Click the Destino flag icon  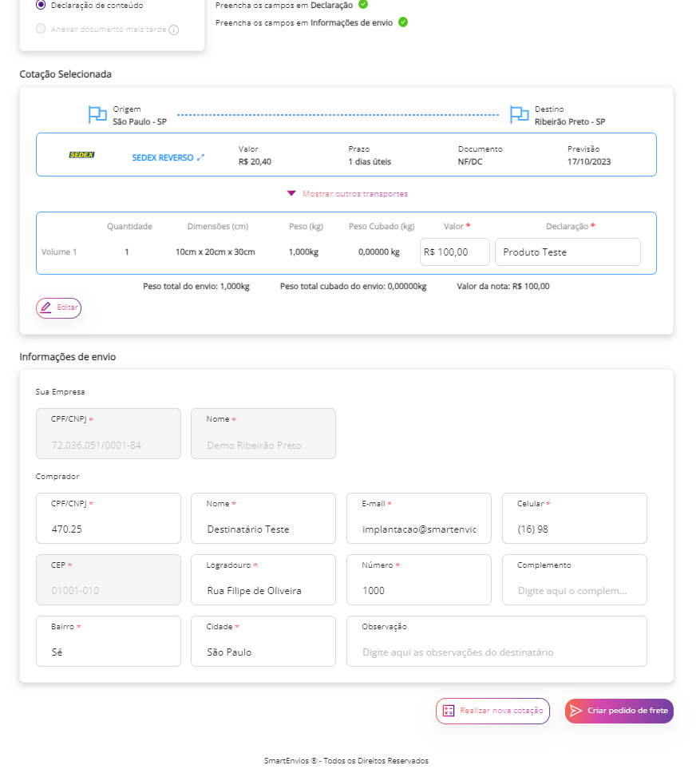coord(519,115)
